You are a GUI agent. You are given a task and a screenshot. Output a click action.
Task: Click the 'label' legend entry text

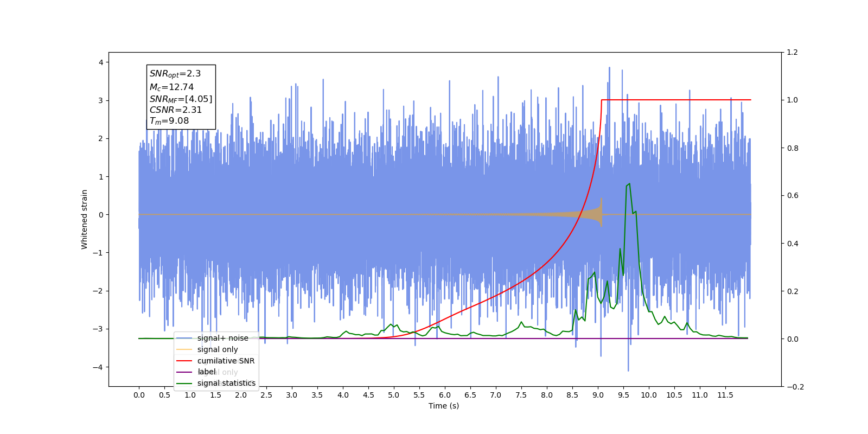click(207, 372)
